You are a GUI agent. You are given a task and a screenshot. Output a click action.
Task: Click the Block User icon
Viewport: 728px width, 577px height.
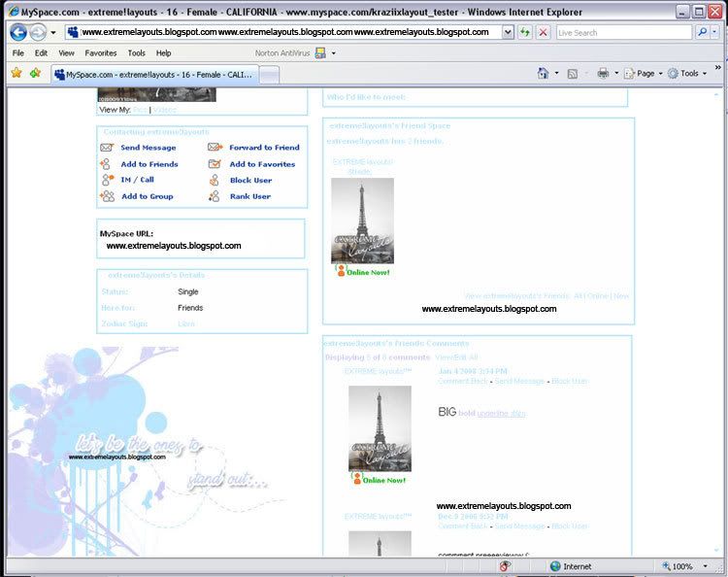215,180
